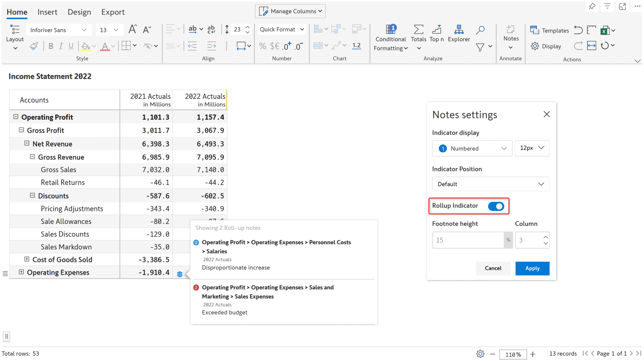Screen dimensions: 644x361
Task: Toggle Underline in the Style group
Action: point(71,46)
